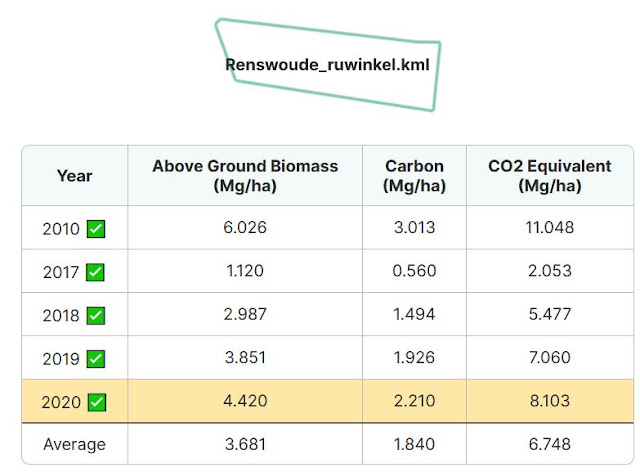Image resolution: width=640 pixels, height=472 pixels.
Task: Select the 2020 biomass value 4.420
Action: tap(245, 401)
